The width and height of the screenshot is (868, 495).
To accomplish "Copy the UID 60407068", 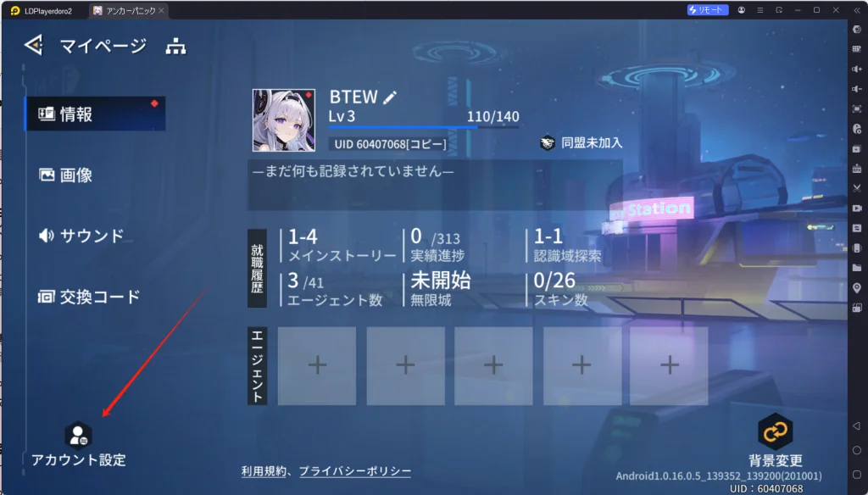I will 390,144.
